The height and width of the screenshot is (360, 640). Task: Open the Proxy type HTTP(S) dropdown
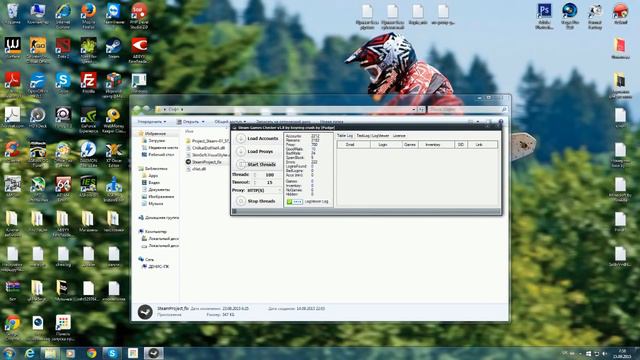click(264, 190)
